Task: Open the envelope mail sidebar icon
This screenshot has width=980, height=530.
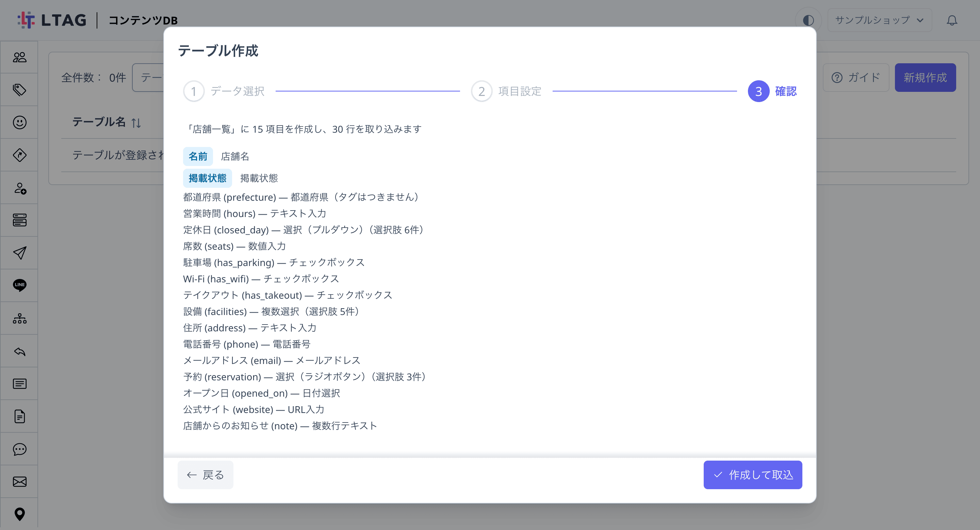Action: (19, 482)
